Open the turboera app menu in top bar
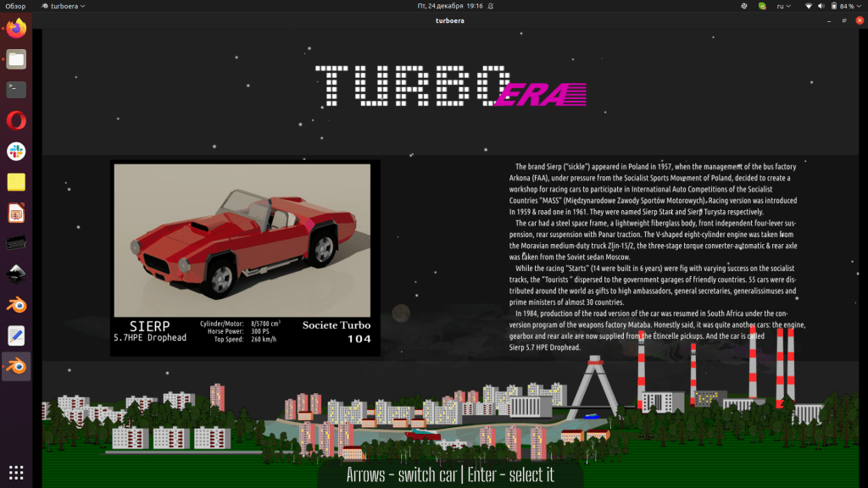The width and height of the screenshot is (868, 488). [64, 6]
